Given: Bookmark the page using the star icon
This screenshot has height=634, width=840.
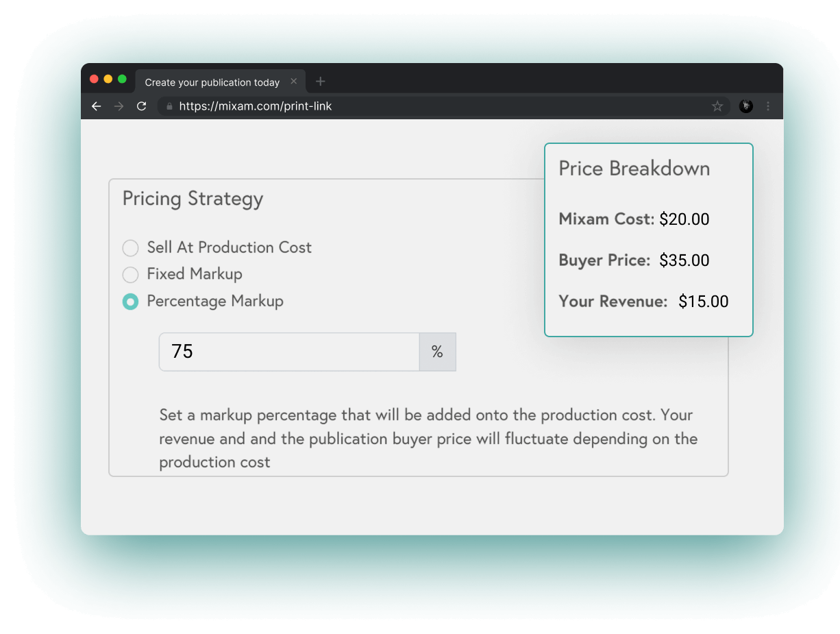Looking at the screenshot, I should 717,106.
